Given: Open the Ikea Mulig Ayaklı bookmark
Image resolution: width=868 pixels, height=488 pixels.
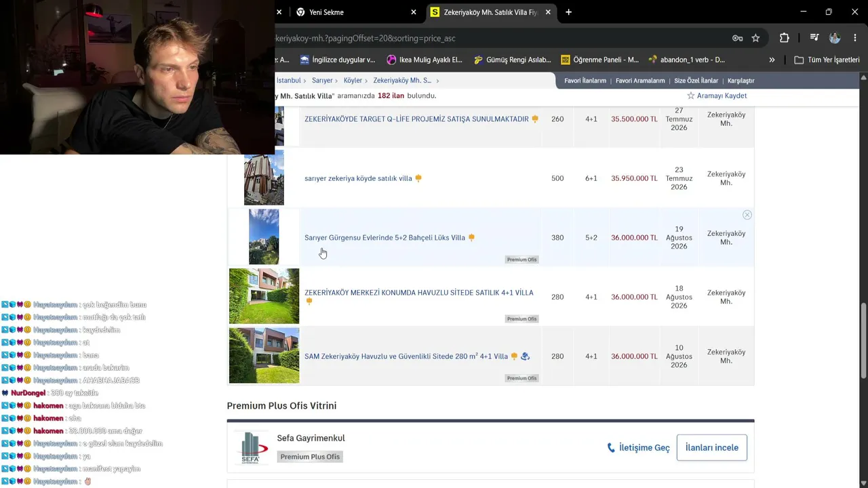Looking at the screenshot, I should coord(425,60).
